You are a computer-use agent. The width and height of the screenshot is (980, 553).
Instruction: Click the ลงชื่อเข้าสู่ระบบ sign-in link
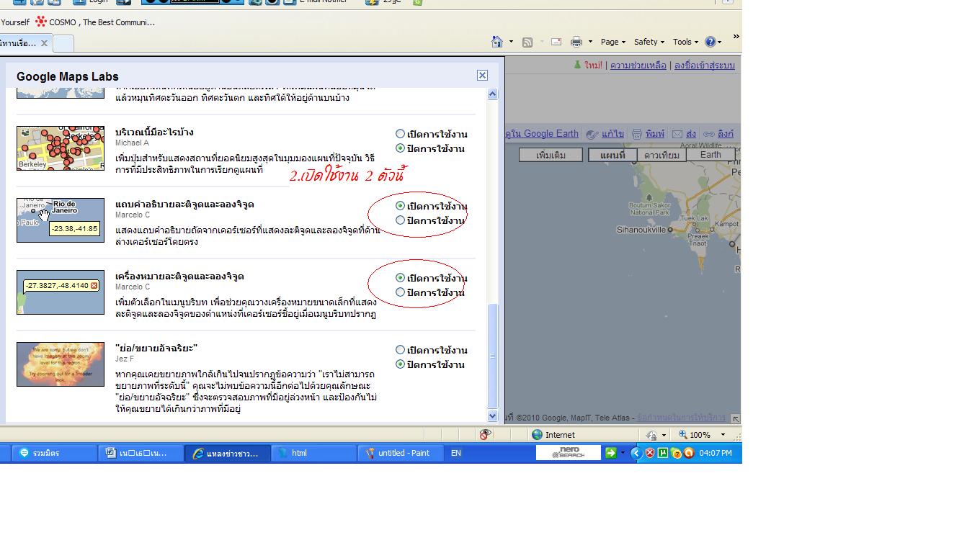[705, 65]
